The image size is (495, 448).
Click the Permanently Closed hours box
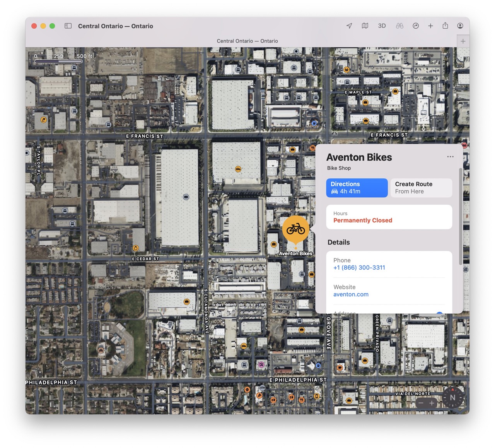click(x=389, y=217)
